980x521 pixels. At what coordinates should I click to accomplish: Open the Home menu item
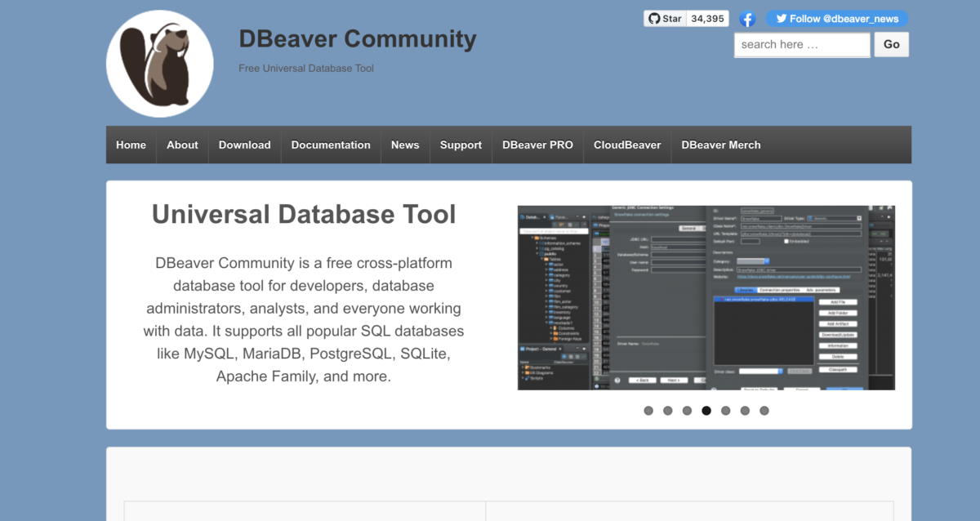pyautogui.click(x=131, y=145)
